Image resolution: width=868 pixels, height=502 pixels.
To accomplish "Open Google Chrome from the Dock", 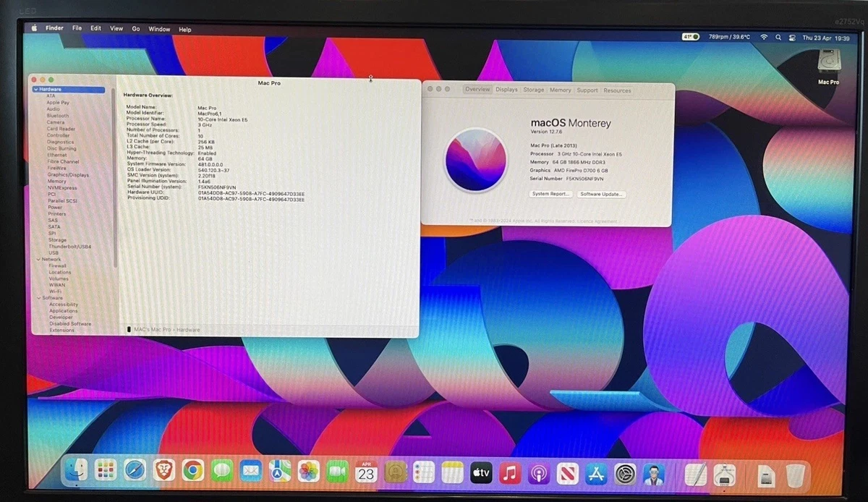I will pos(192,472).
